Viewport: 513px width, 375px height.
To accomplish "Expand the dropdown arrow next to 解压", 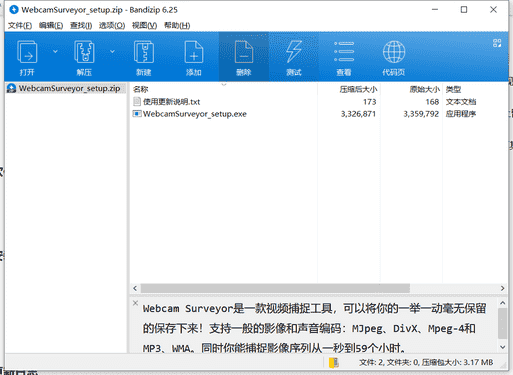I will 112,52.
